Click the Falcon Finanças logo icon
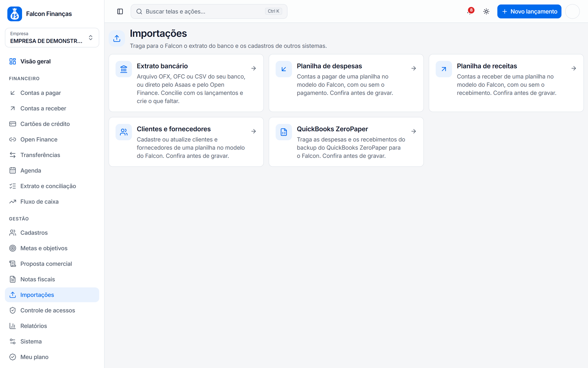This screenshot has width=588, height=368. coord(15,14)
